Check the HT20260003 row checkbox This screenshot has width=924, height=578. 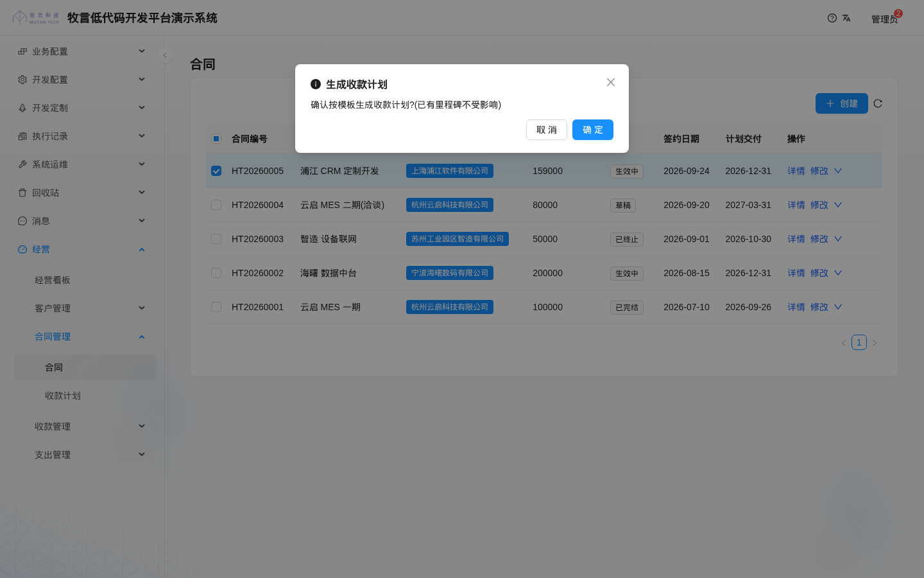click(216, 239)
